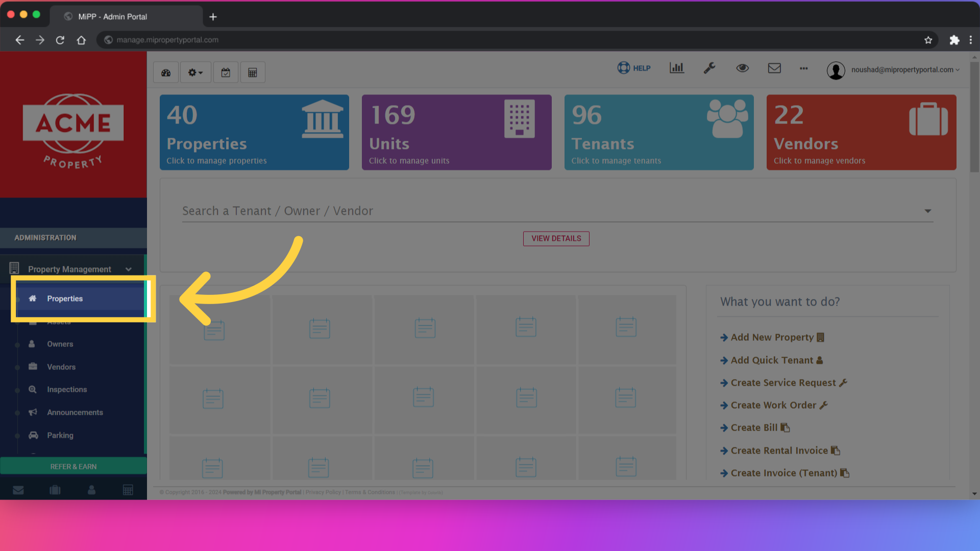Click the bottom sidebar calculator grid icon

coord(128,490)
